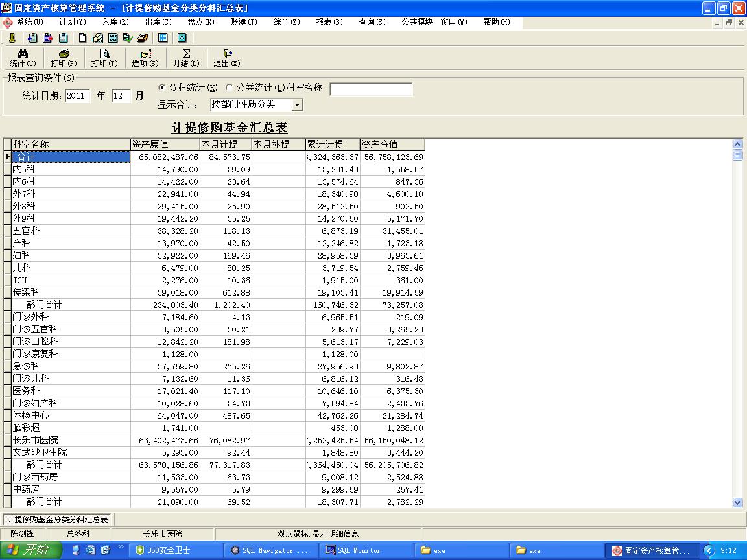Image resolution: width=747 pixels, height=560 pixels.
Task: Click the 退出(X) exit door button
Action: 227,58
